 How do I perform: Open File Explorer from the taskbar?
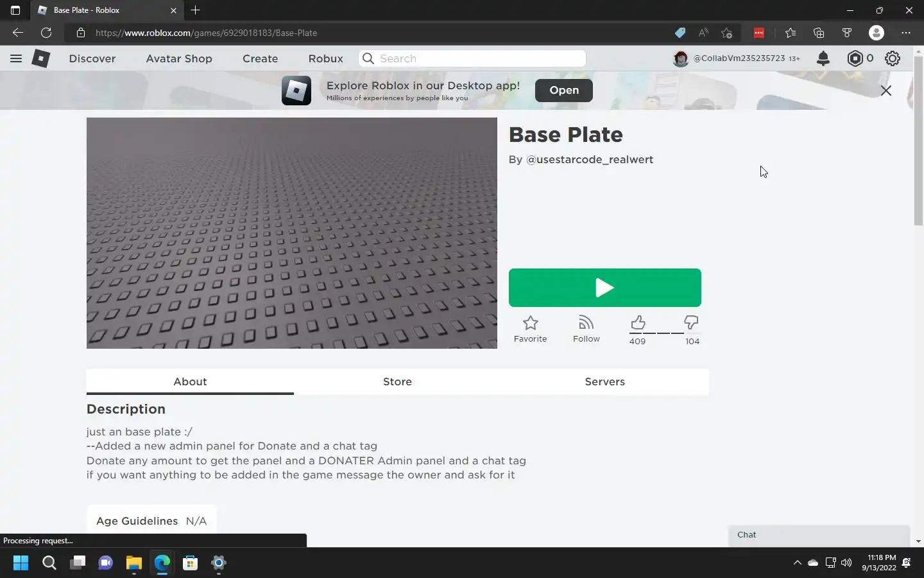point(133,563)
